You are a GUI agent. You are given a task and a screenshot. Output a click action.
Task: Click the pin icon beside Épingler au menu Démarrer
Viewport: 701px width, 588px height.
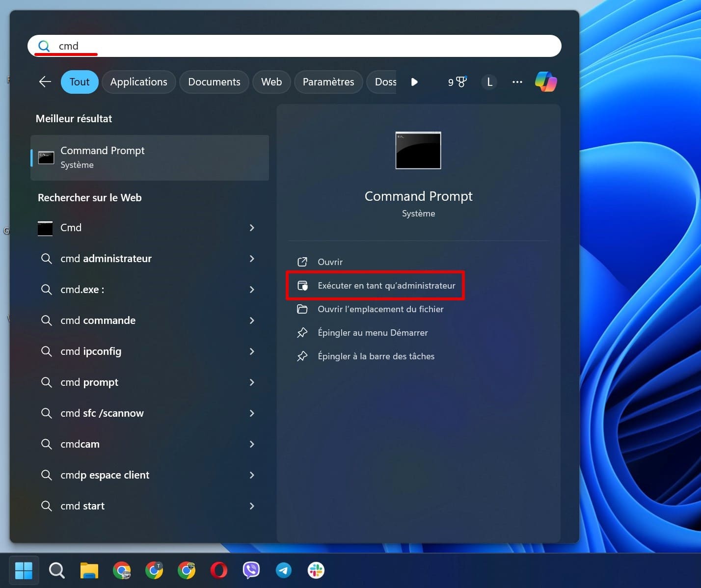point(302,333)
